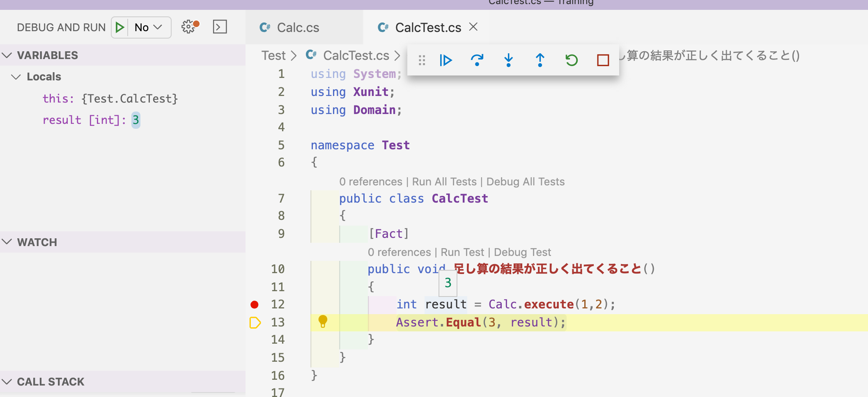Step Over the current line
The width and height of the screenshot is (868, 397).
pyautogui.click(x=477, y=60)
